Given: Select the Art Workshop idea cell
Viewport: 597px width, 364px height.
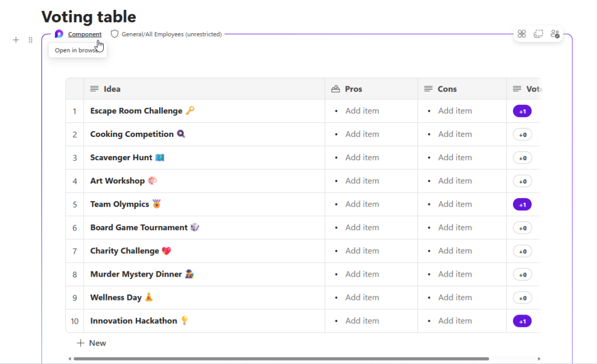Looking at the screenshot, I should tap(205, 181).
